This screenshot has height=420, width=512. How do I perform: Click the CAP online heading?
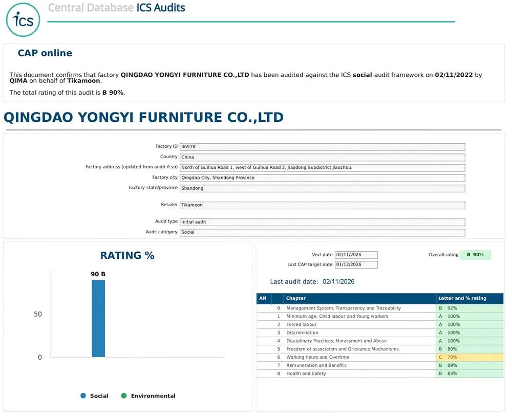(45, 53)
